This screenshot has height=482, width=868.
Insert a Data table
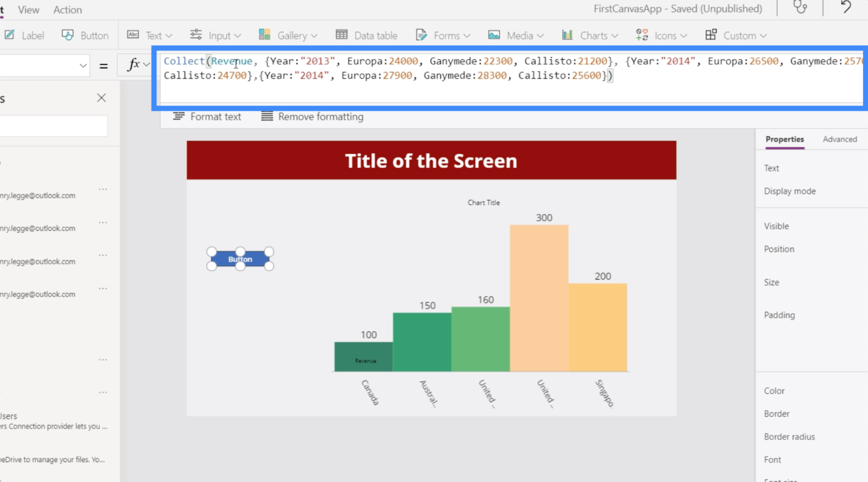[x=367, y=35]
